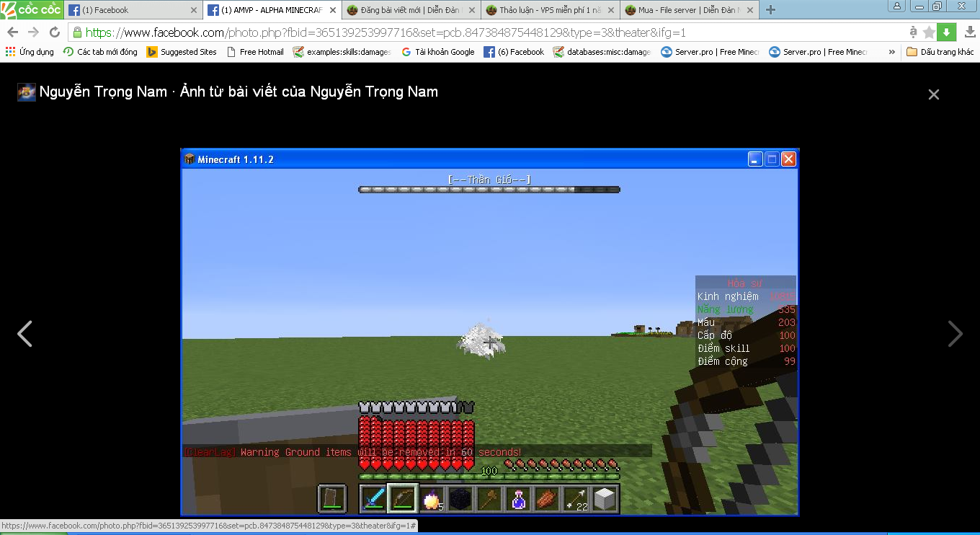Open the Ứng dụng apps shortcut
Screen dimensions: 980x535
point(30,52)
